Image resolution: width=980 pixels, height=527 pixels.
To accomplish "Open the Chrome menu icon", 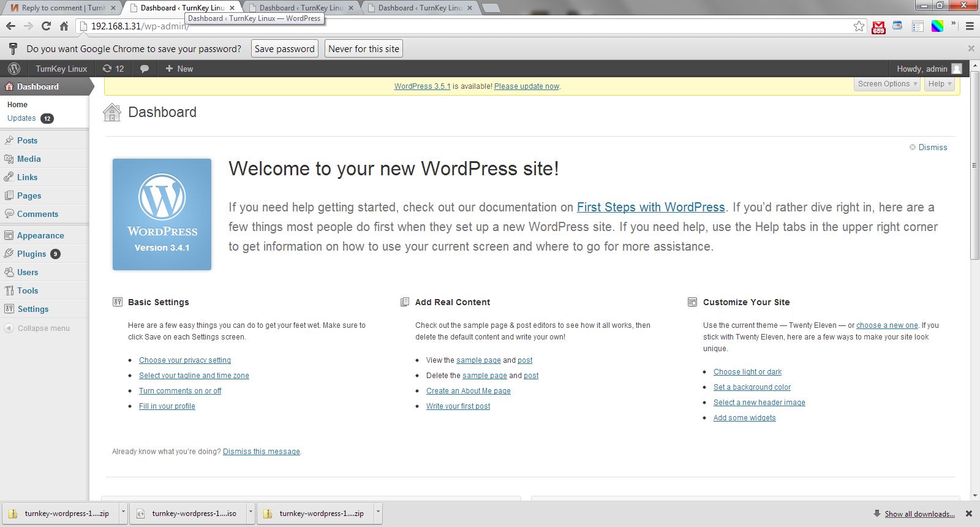I will [970, 26].
